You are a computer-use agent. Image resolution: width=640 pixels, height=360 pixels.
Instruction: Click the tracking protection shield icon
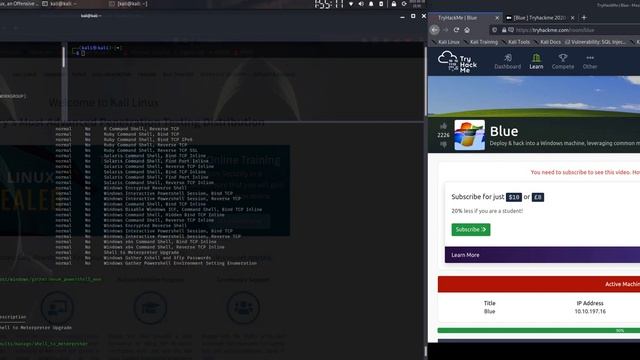(x=494, y=30)
